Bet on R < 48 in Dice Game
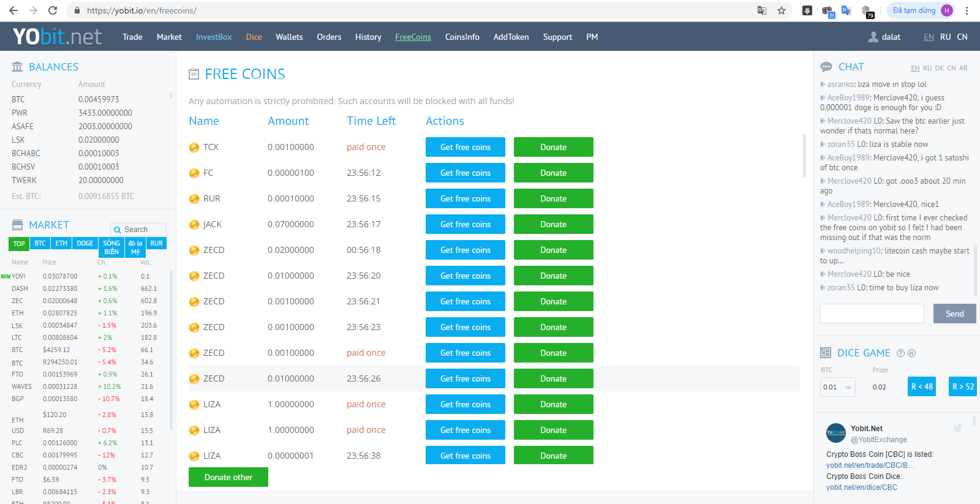This screenshot has width=980, height=504. tap(922, 386)
